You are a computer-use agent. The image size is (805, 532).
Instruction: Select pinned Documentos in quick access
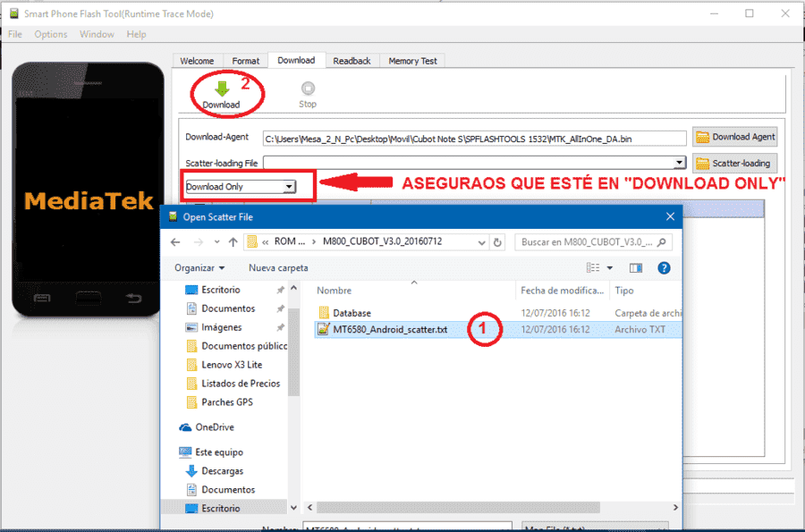tap(228, 308)
